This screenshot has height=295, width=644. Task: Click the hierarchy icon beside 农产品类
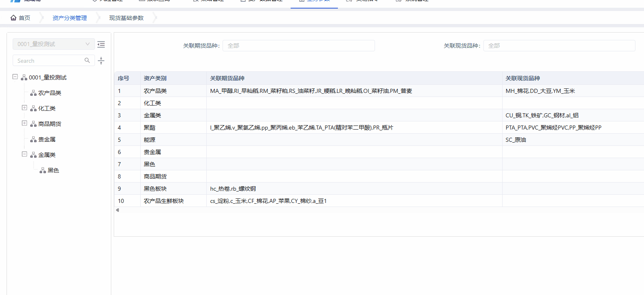[x=33, y=93]
